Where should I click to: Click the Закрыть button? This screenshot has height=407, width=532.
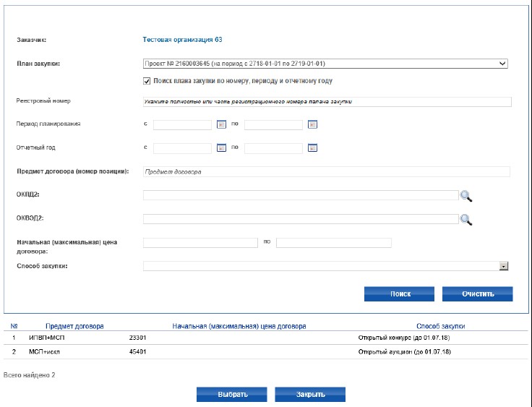coord(309,395)
